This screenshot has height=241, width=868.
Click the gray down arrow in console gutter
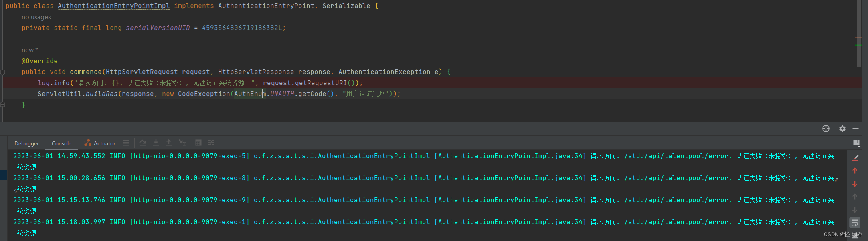point(855,210)
